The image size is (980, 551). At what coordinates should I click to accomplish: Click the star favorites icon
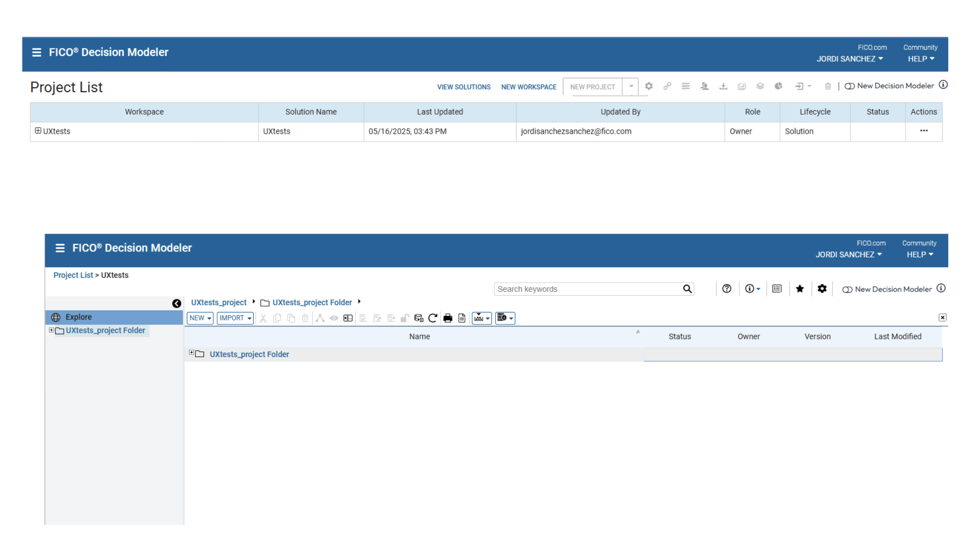pyautogui.click(x=800, y=289)
